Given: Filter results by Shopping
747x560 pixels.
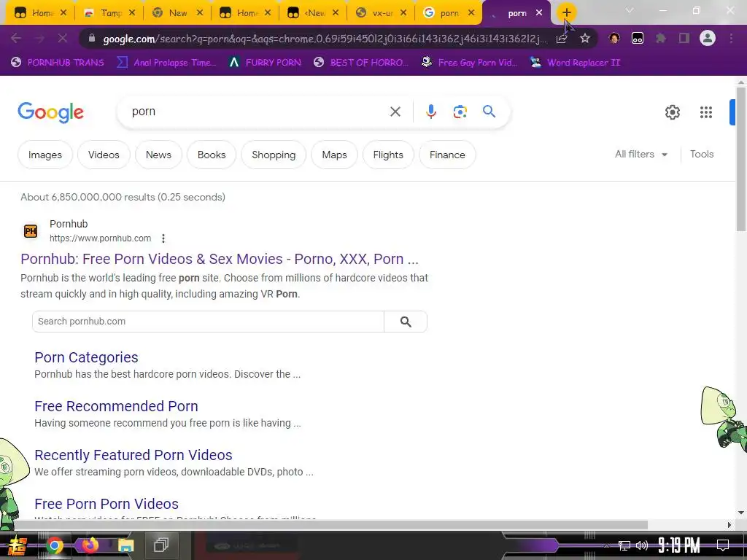Looking at the screenshot, I should (274, 155).
